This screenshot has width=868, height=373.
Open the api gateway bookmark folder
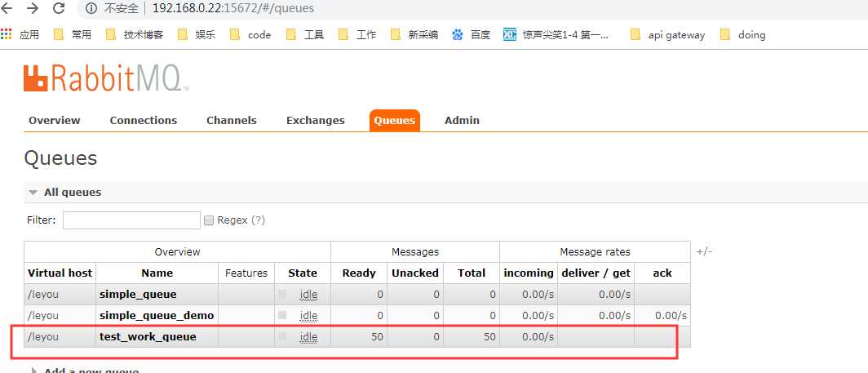(x=668, y=35)
